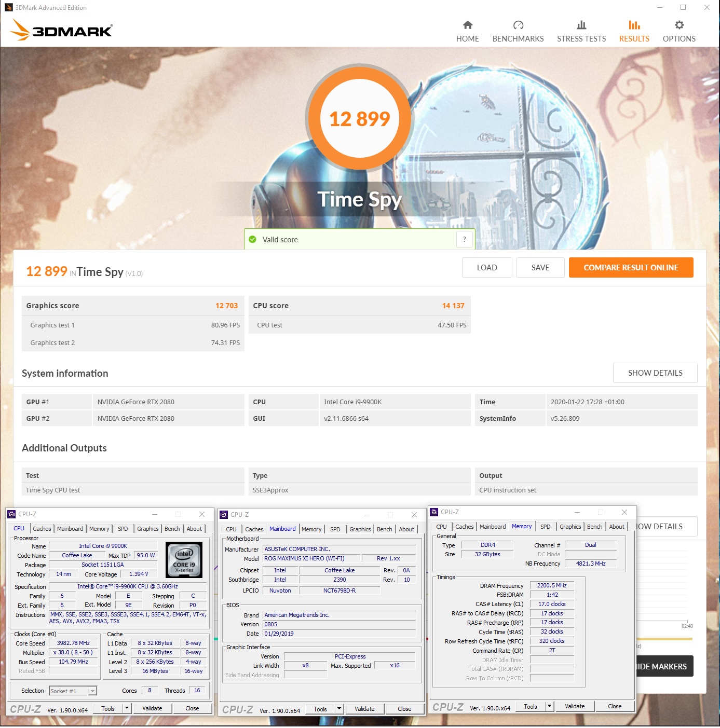Open Tools dropdown arrow in the Mainboard window
This screenshot has height=728, width=720.
point(339,709)
